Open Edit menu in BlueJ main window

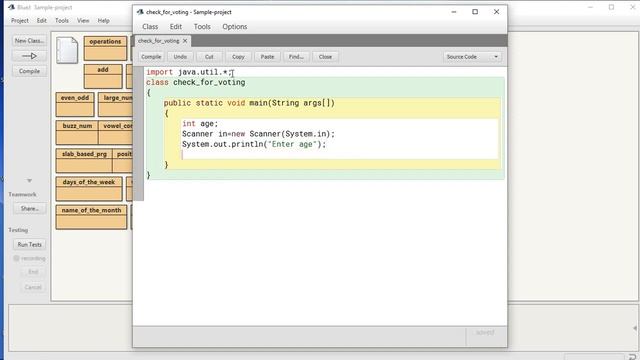pyautogui.click(x=41, y=20)
